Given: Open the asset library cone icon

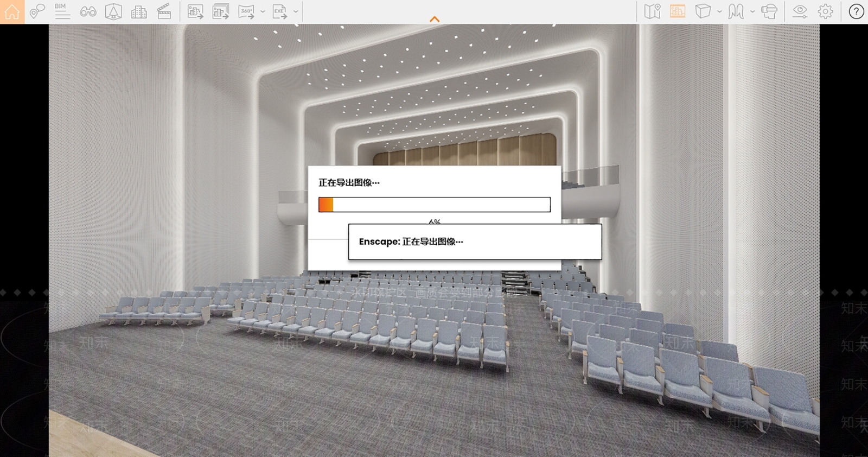Looking at the screenshot, I should pyautogui.click(x=113, y=11).
